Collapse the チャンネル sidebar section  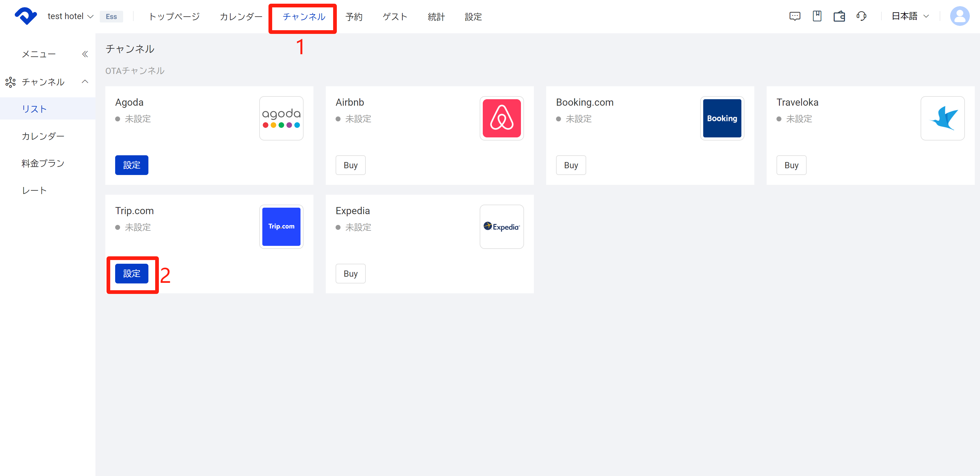pyautogui.click(x=85, y=82)
